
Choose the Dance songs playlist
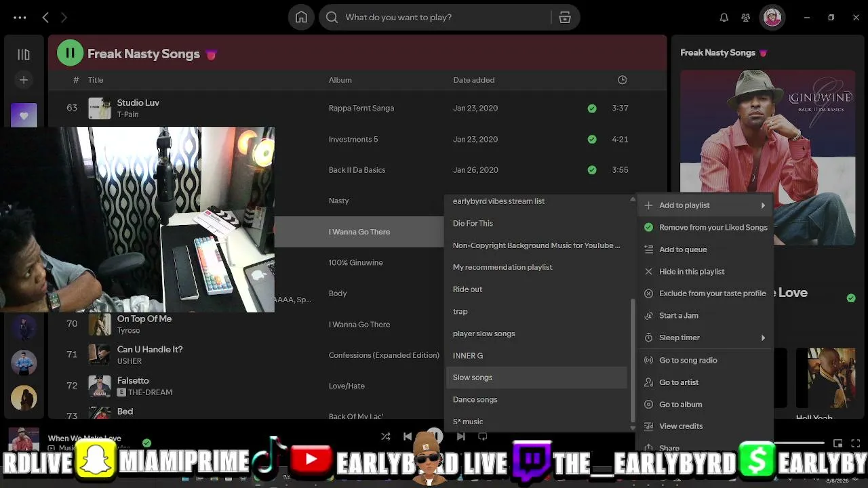[536, 399]
